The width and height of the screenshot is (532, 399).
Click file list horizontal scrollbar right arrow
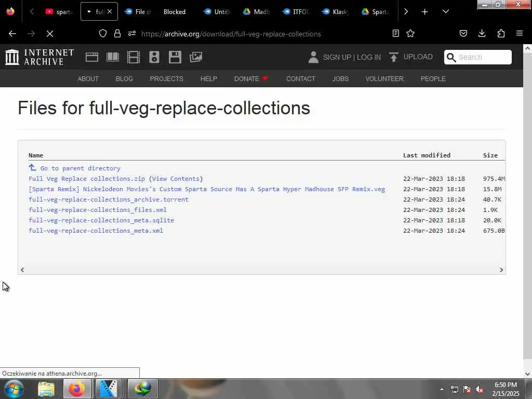click(501, 270)
